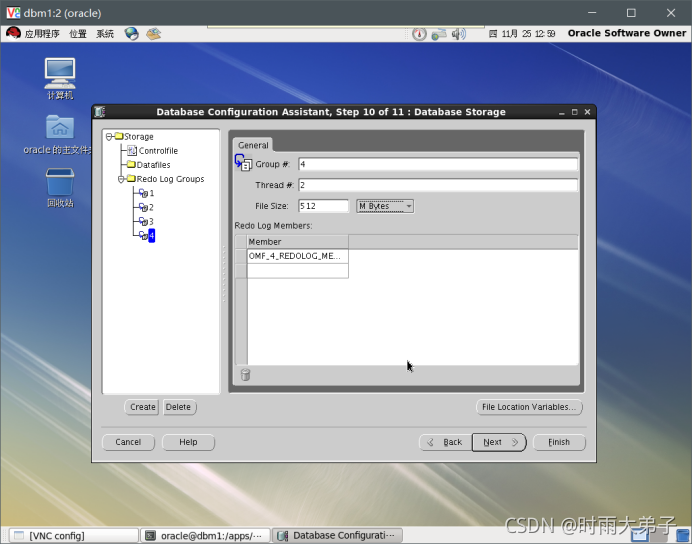This screenshot has height=544, width=692.
Task: Open the Applications menu (应用程序)
Action: (x=42, y=34)
